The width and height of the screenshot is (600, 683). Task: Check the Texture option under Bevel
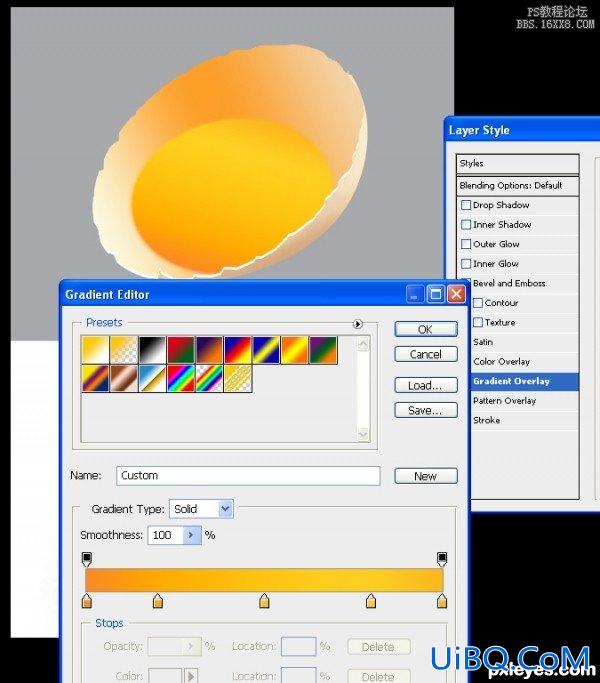pyautogui.click(x=478, y=322)
